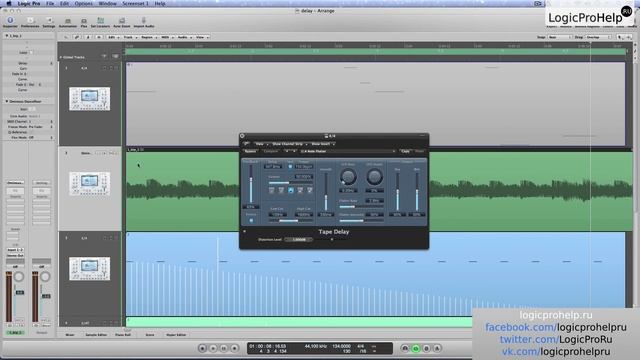Open the File menu
640x360 pixels.
tap(50, 3)
